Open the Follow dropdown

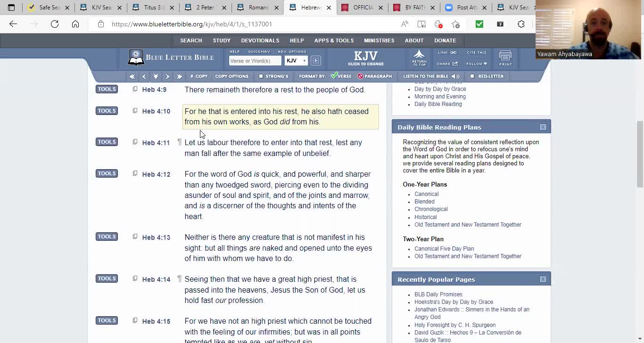click(477, 64)
